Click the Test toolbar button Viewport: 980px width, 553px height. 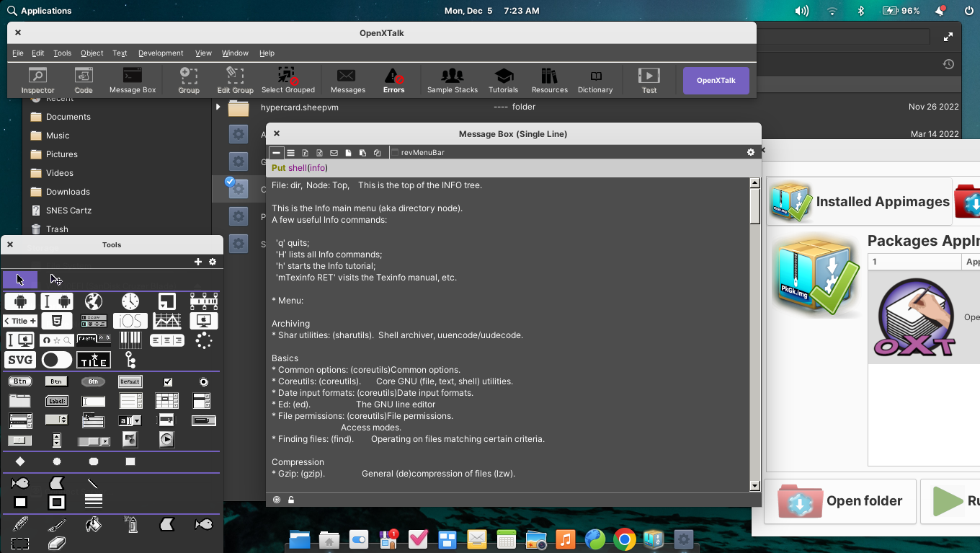tap(649, 80)
